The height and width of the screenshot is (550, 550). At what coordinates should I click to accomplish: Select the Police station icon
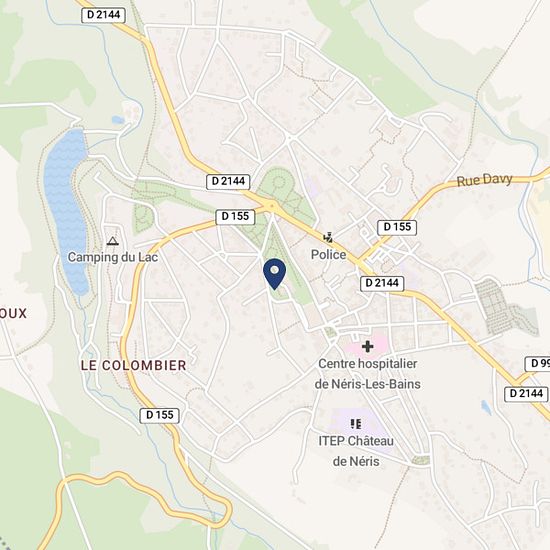click(x=328, y=238)
